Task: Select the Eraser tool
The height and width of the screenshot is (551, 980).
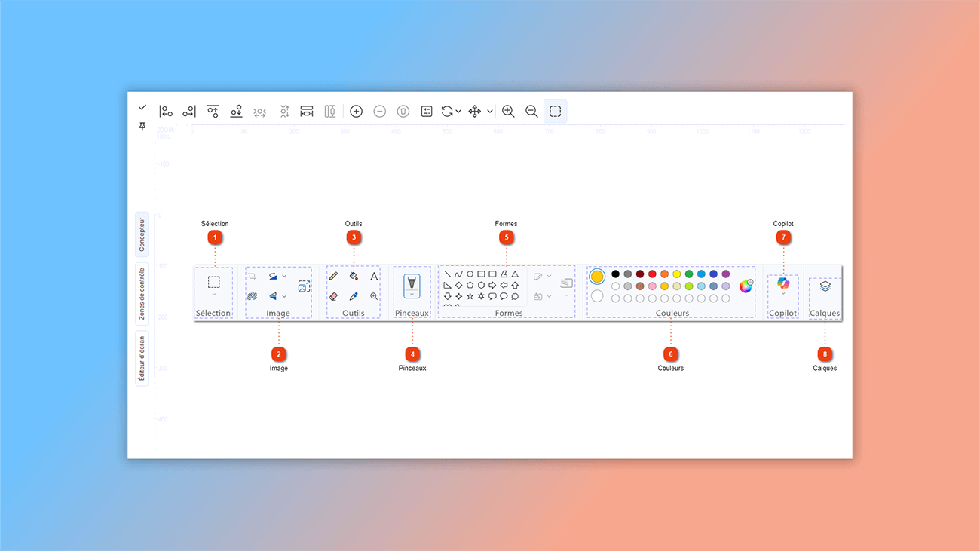Action: [333, 295]
